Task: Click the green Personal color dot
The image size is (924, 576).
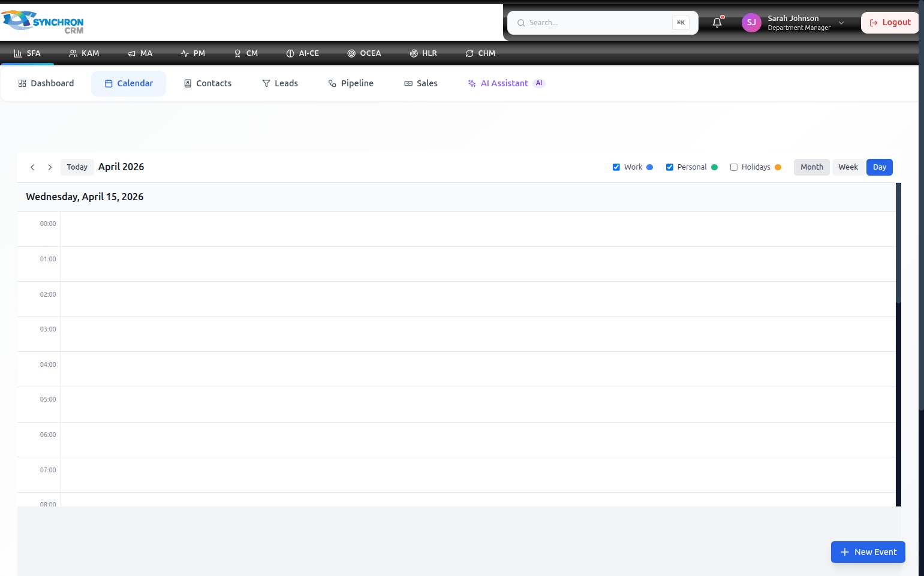Action: coord(714,167)
